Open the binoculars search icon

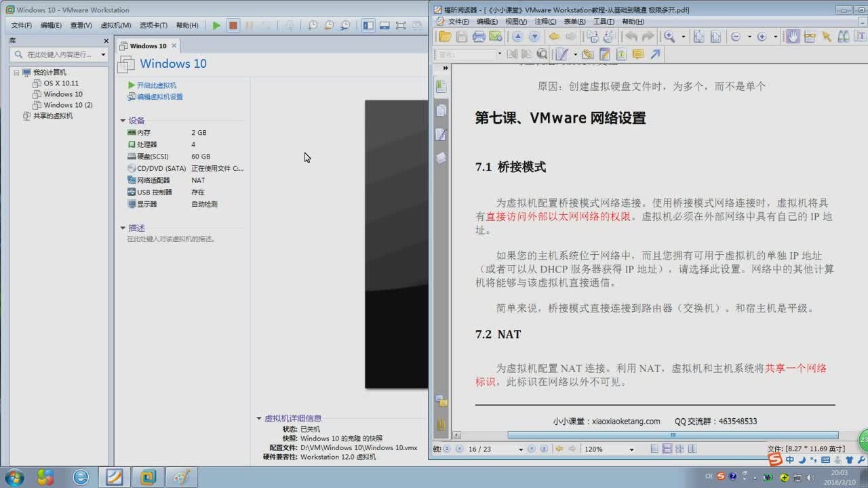click(x=843, y=37)
